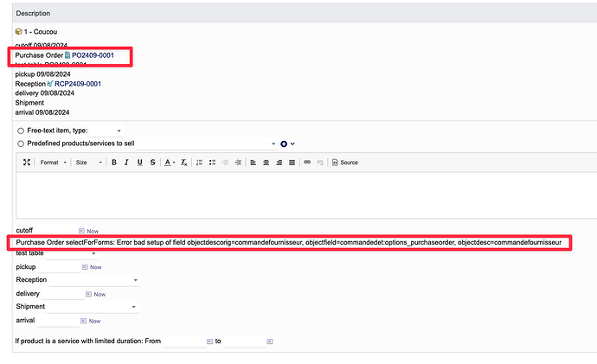The height and width of the screenshot is (364, 597).
Task: Apply bold formatting in editor toolbar
Action: pyautogui.click(x=113, y=162)
